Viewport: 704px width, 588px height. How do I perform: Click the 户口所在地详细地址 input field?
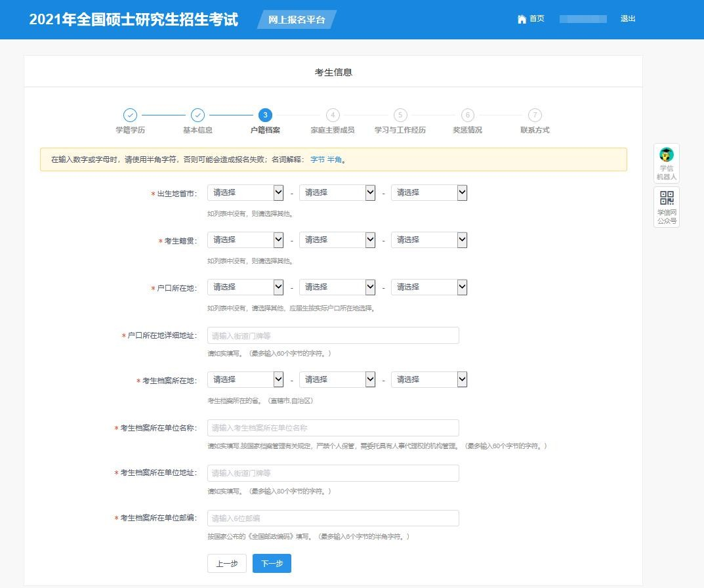(333, 336)
